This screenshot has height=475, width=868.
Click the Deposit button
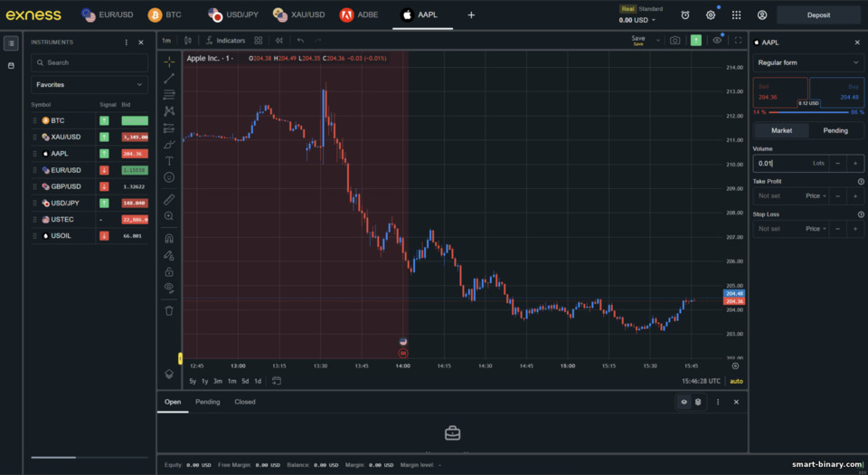[818, 15]
